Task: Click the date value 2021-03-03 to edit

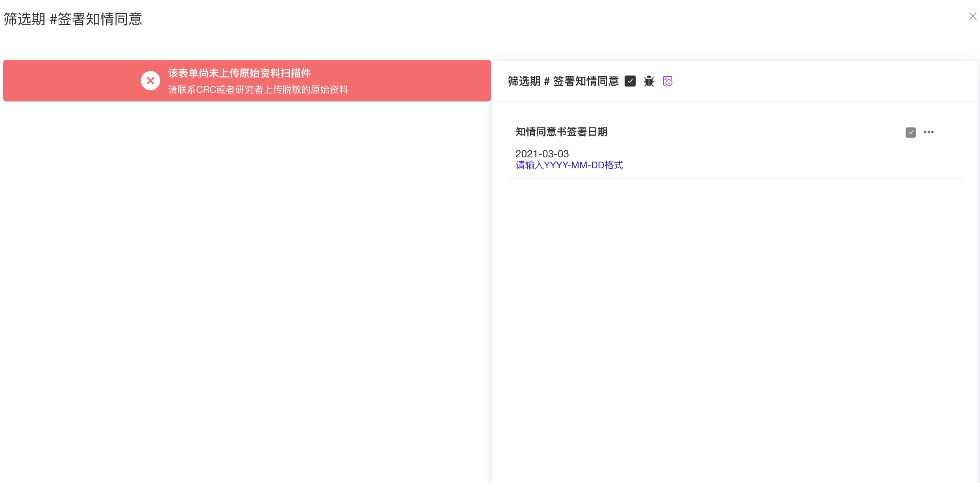Action: [542, 154]
